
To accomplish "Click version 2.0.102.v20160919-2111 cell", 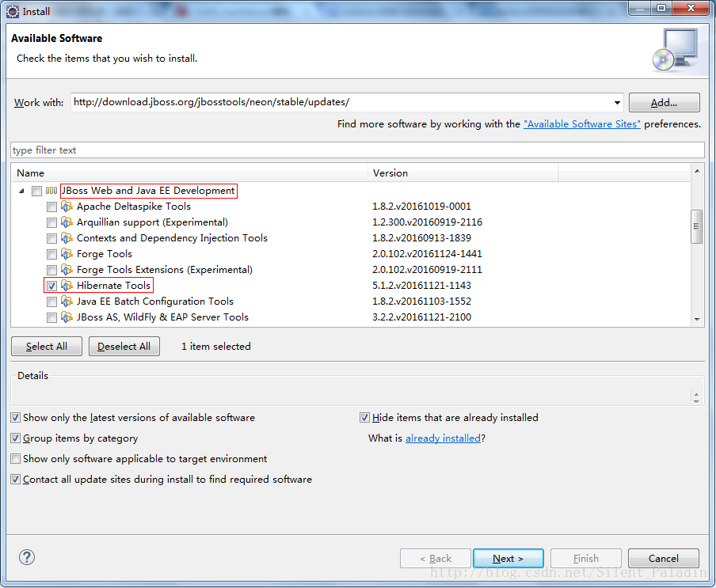I will tap(427, 270).
